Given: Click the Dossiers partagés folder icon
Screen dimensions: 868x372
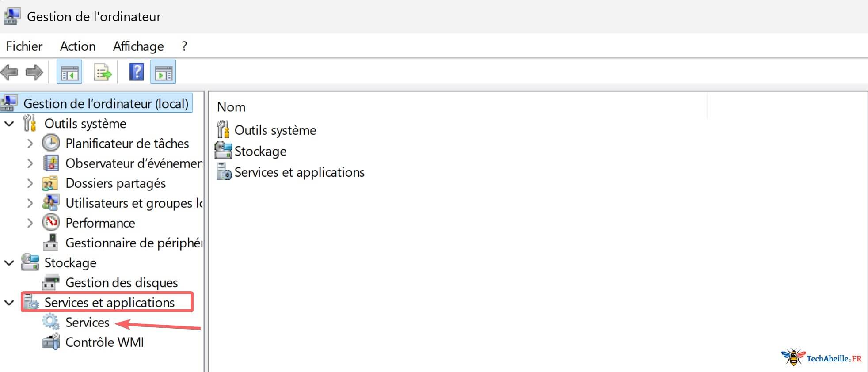Looking at the screenshot, I should 50,183.
